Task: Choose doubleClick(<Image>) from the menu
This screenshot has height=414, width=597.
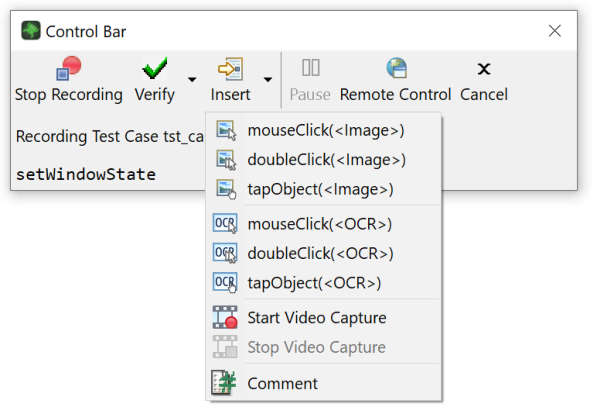Action: [x=323, y=160]
